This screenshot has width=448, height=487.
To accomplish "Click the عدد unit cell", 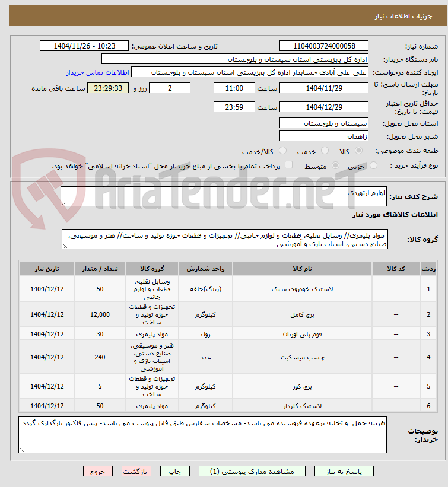I will coord(205,358).
